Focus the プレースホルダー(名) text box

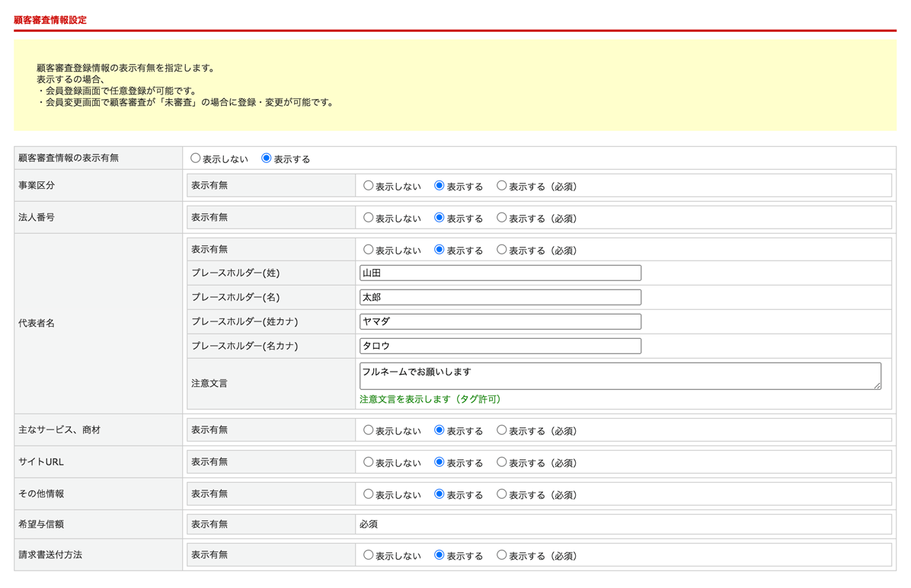point(500,297)
